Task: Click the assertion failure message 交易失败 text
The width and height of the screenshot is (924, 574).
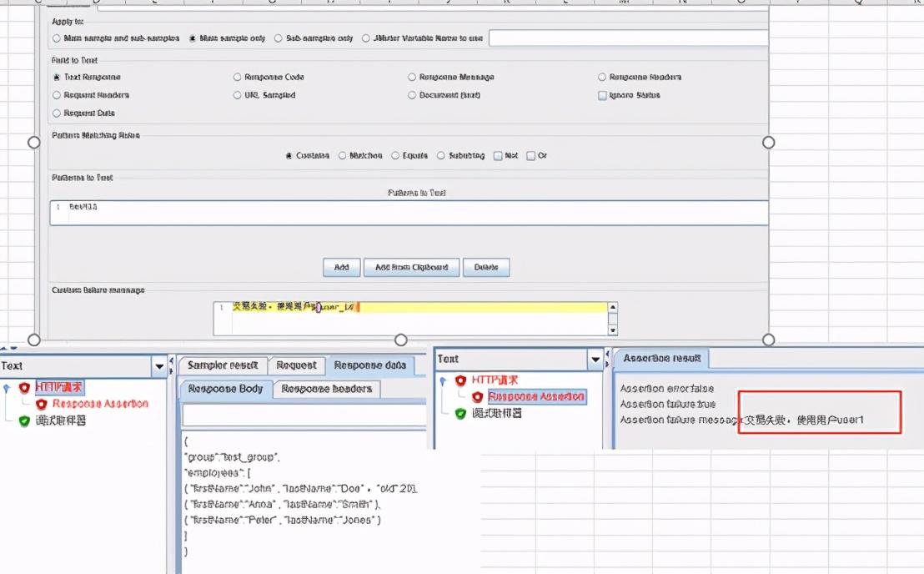Action: [x=804, y=420]
